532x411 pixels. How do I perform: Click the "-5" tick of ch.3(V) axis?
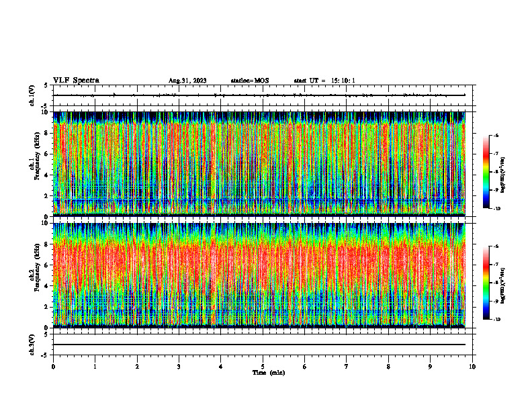click(x=45, y=355)
